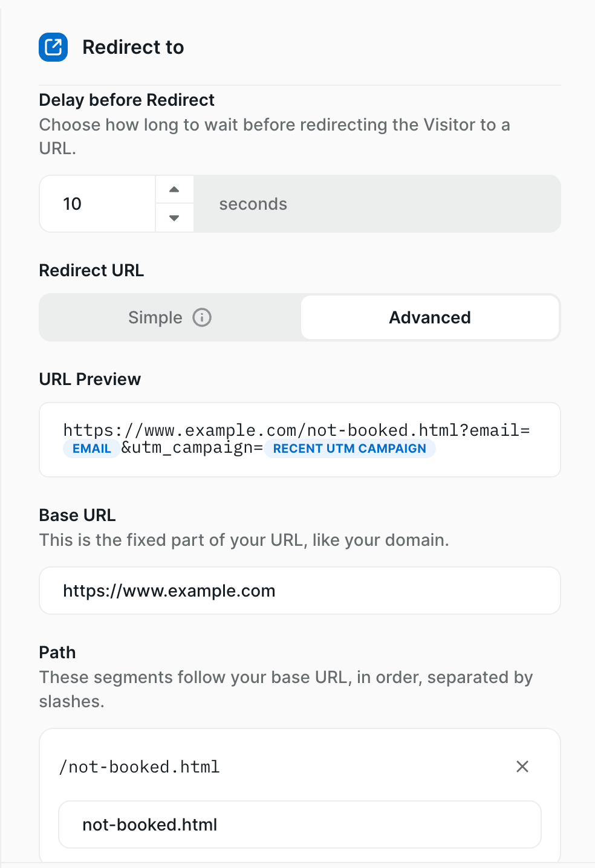This screenshot has width=595, height=868.
Task: Click the info icon next to Simple
Action: 202,317
